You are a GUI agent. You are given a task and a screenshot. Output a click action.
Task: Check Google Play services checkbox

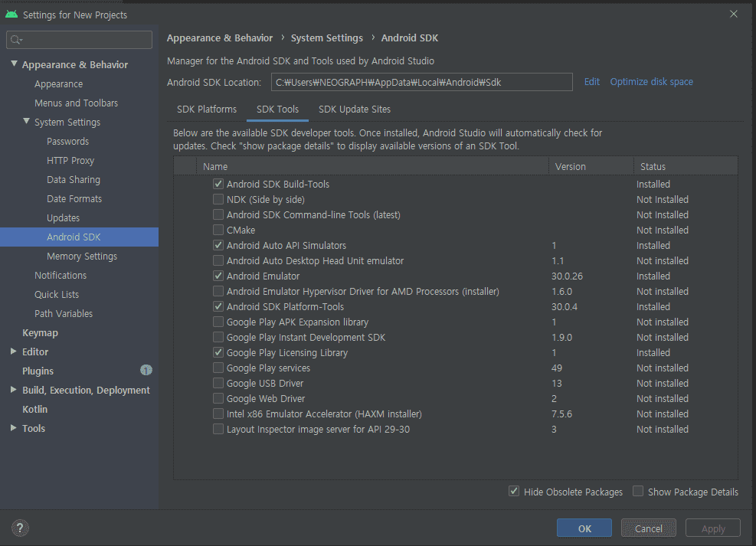click(x=218, y=368)
